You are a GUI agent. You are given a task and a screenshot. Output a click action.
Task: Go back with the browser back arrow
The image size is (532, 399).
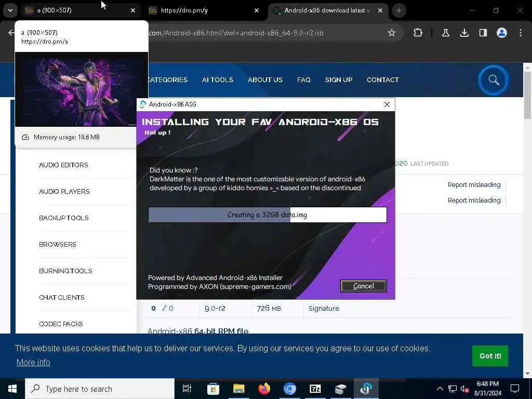(x=11, y=33)
